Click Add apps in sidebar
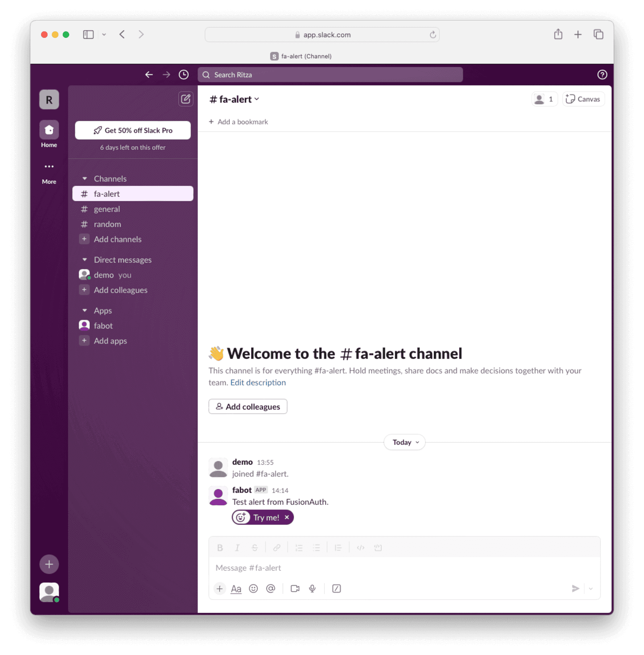This screenshot has height=655, width=644. pyautogui.click(x=133, y=341)
